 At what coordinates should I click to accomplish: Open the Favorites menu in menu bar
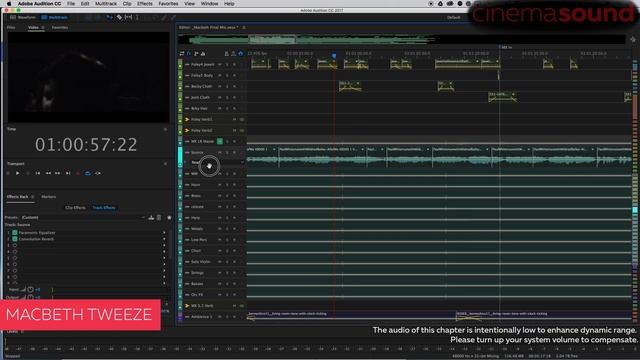[x=168, y=4]
